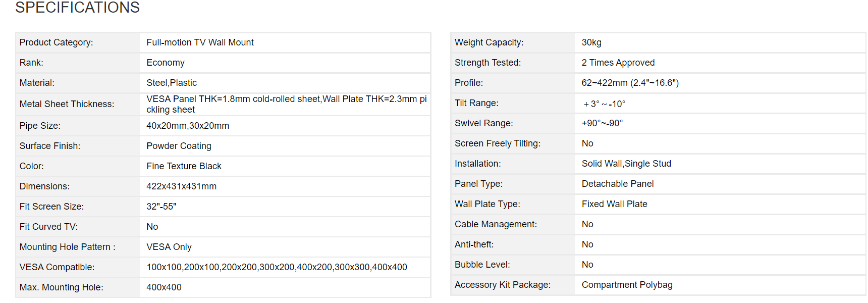Select the 2 Times Approved value
Screen dimensions: 868x303
click(x=618, y=63)
